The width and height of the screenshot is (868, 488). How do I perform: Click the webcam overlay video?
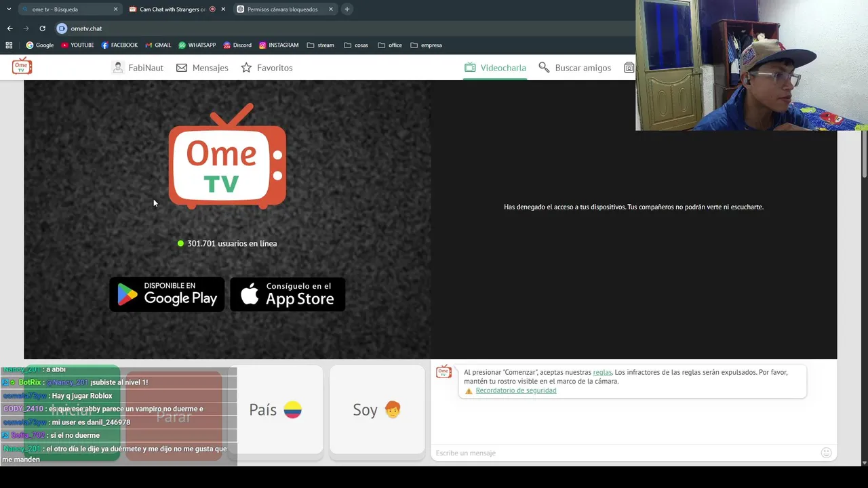click(x=751, y=65)
